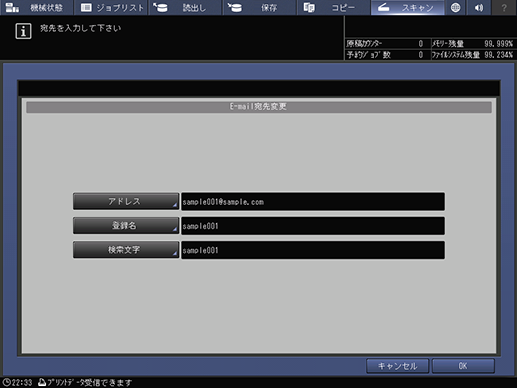Image resolution: width=517 pixels, height=388 pixels.
Task: Click the ファイルシステム残量 99.234% value
Action: tap(498, 55)
